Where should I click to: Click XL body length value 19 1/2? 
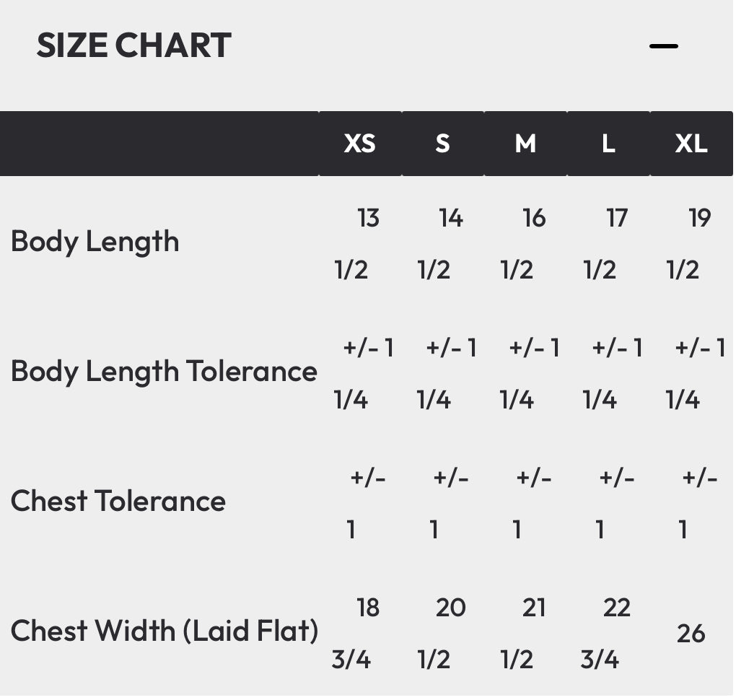pos(691,243)
